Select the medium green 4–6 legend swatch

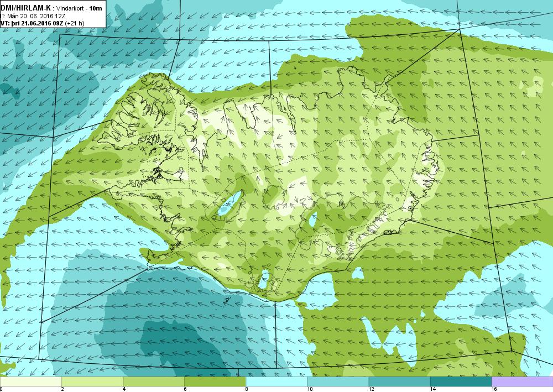click(x=154, y=381)
